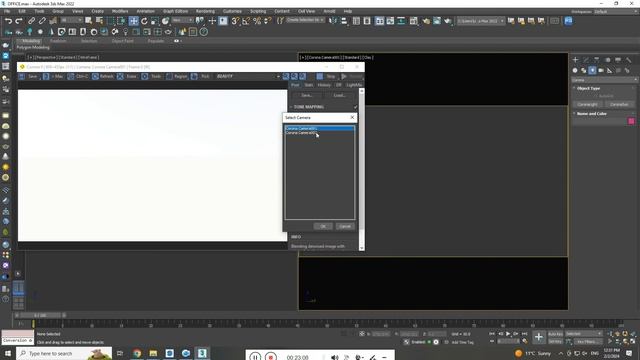This screenshot has height=360, width=640.
Task: Collapse the Tone Mapping section
Action: tap(291, 107)
